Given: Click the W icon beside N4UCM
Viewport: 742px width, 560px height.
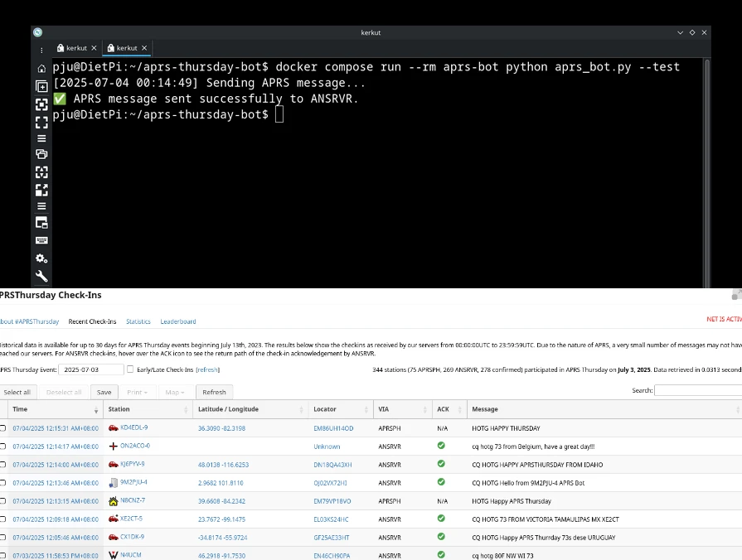Looking at the screenshot, I should coord(113,555).
